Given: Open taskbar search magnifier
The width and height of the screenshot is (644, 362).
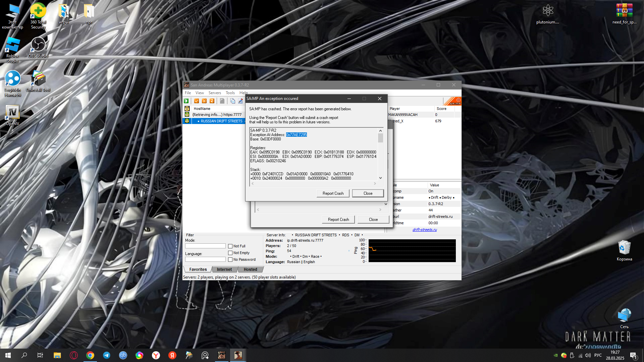Looking at the screenshot, I should 24,355.
